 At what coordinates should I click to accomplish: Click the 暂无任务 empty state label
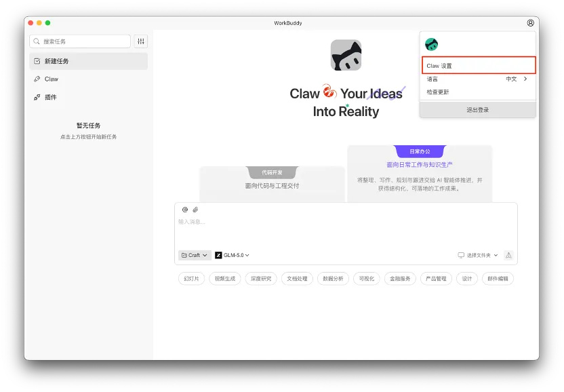coord(89,125)
